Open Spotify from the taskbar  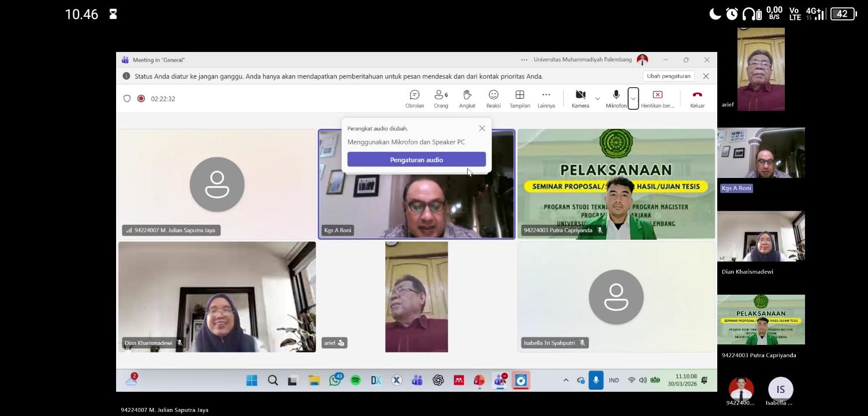click(356, 380)
